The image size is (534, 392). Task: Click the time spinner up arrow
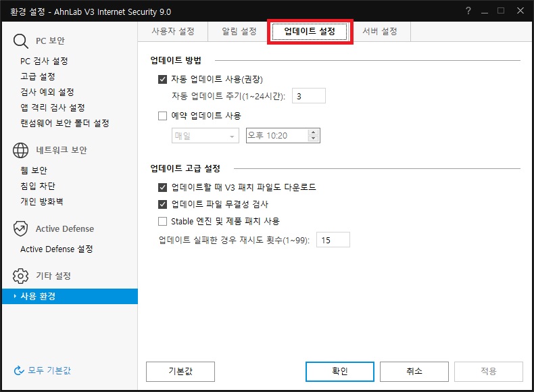pos(312,132)
